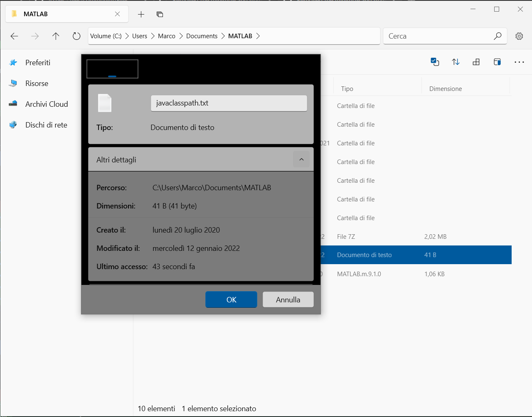Click the back navigation arrow
This screenshot has height=417, width=532.
pyautogui.click(x=14, y=36)
